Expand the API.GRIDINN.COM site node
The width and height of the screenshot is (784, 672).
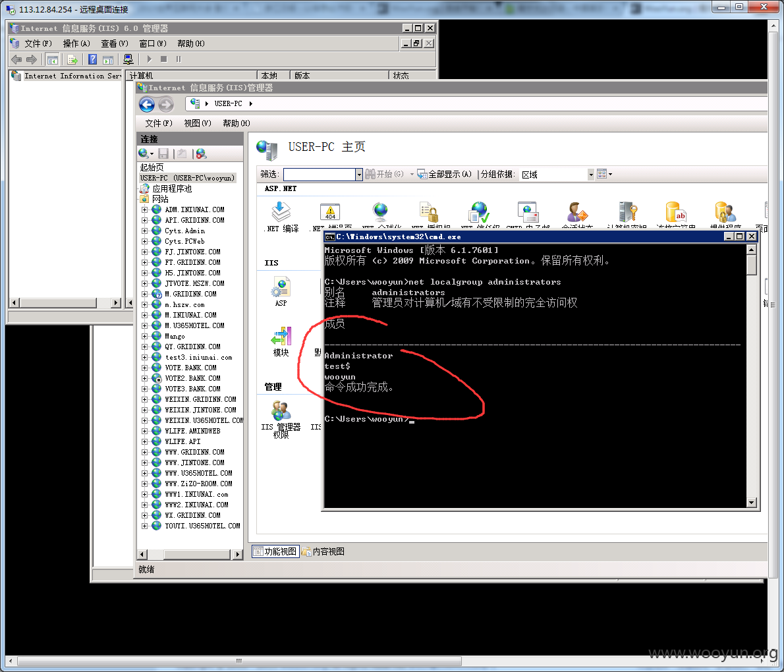(x=144, y=220)
